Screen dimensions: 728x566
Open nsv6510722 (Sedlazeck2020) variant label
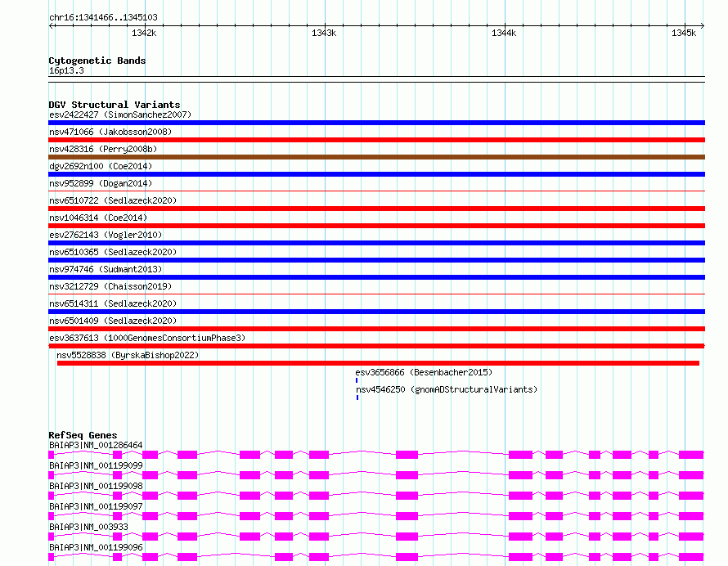113,200
